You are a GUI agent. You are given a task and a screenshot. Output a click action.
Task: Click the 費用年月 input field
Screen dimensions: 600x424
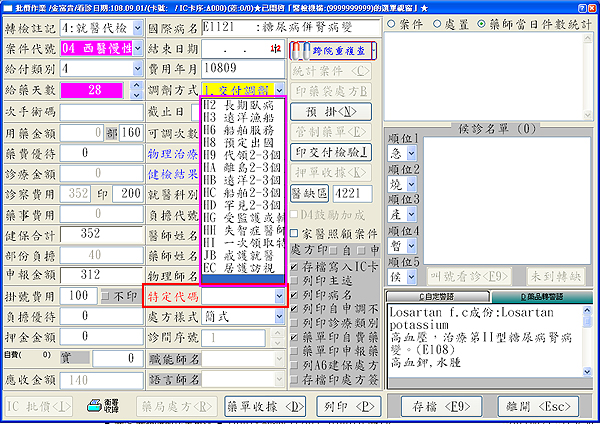pos(241,69)
